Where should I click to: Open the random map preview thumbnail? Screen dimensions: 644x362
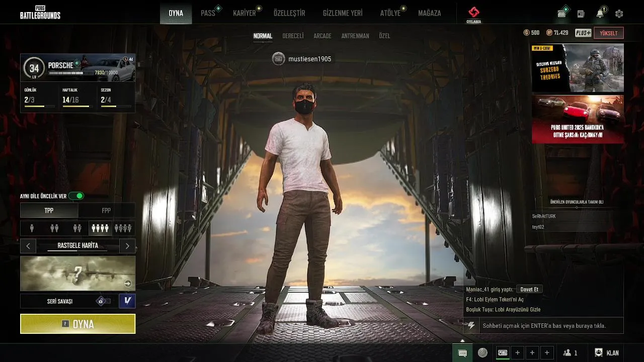(x=77, y=274)
